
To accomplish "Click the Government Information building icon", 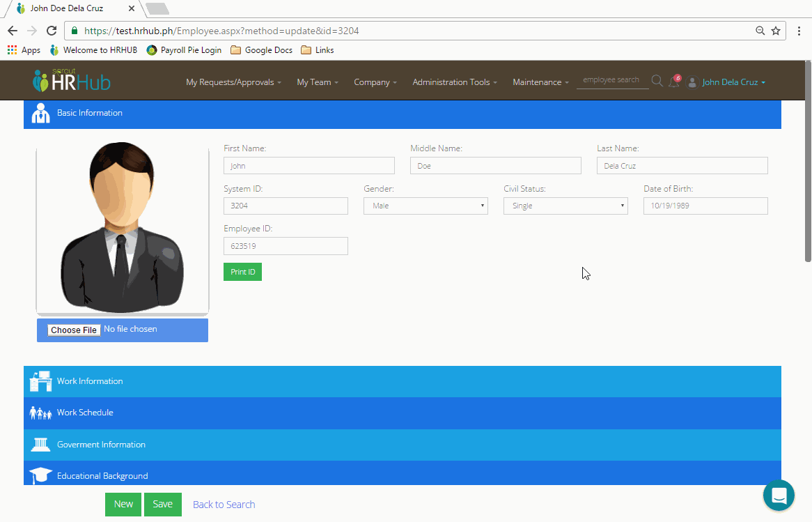I will tap(40, 444).
